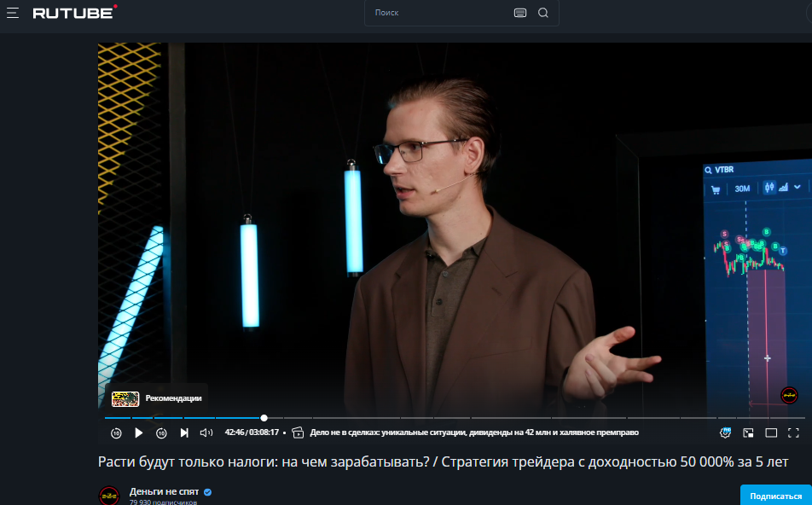The width and height of the screenshot is (812, 505).
Task: Open video quality settings gear
Action: [727, 432]
